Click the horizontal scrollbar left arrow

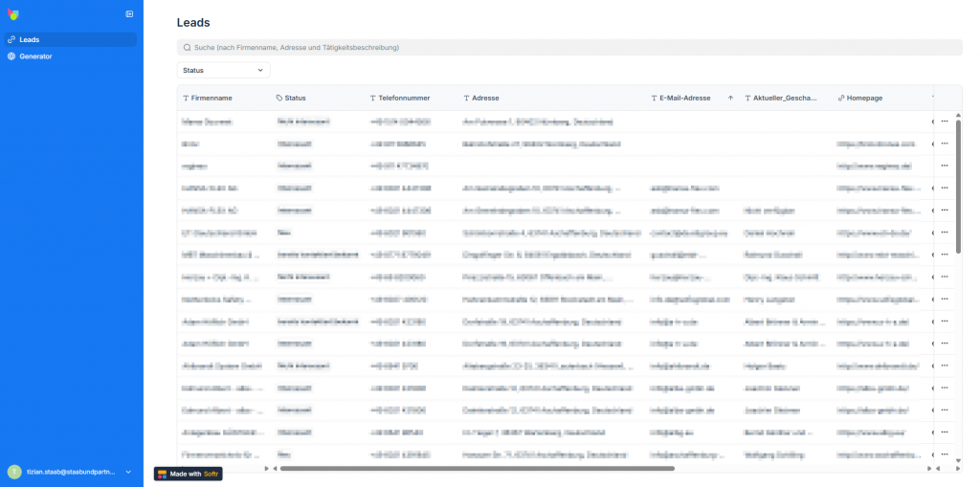pos(275,469)
